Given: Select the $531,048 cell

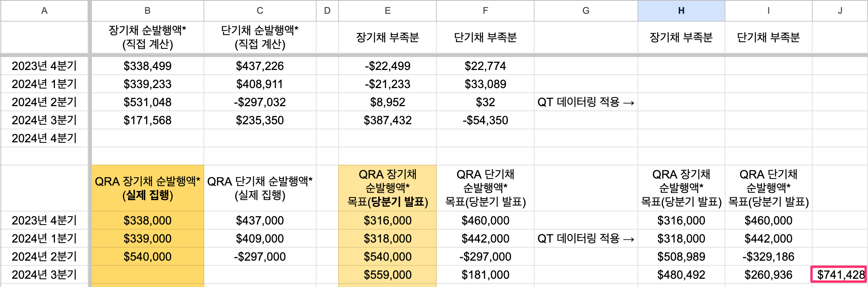Looking at the screenshot, I should coord(147,102).
